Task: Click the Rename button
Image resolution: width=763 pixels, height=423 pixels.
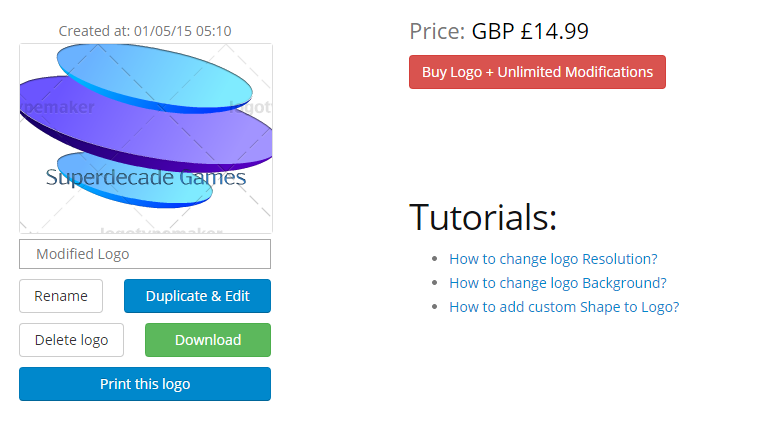Action: click(x=61, y=296)
